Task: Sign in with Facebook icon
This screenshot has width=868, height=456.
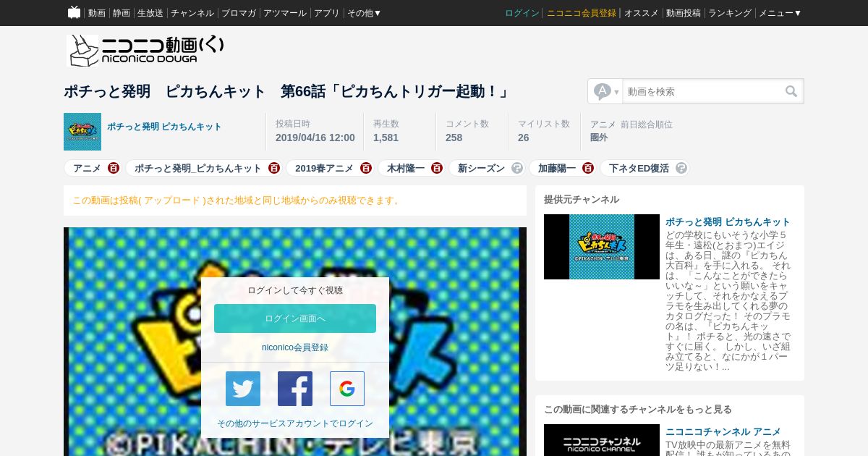Action: [295, 389]
